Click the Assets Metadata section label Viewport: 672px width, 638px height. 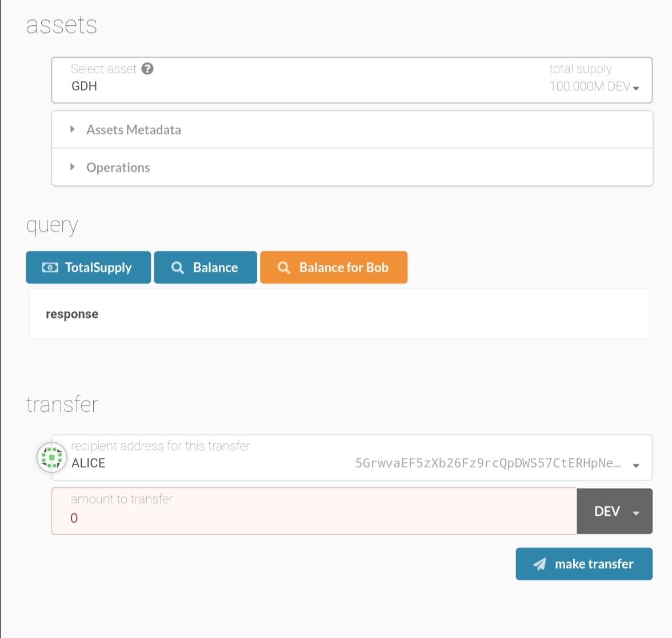[134, 130]
